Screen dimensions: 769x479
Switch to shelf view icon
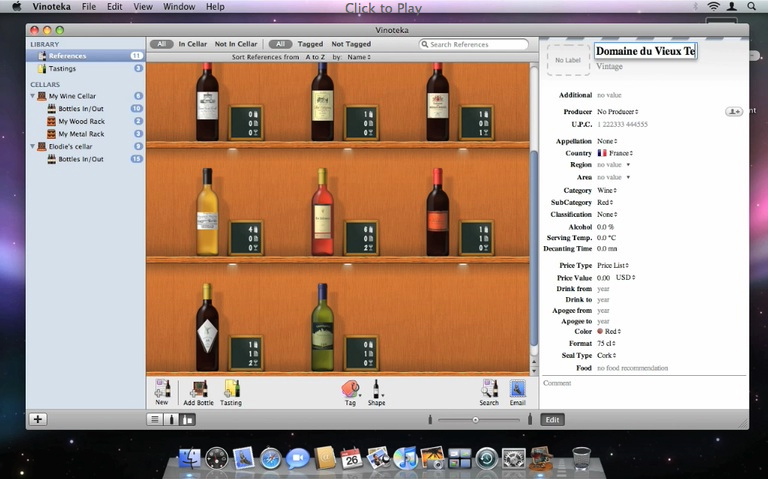coord(187,420)
